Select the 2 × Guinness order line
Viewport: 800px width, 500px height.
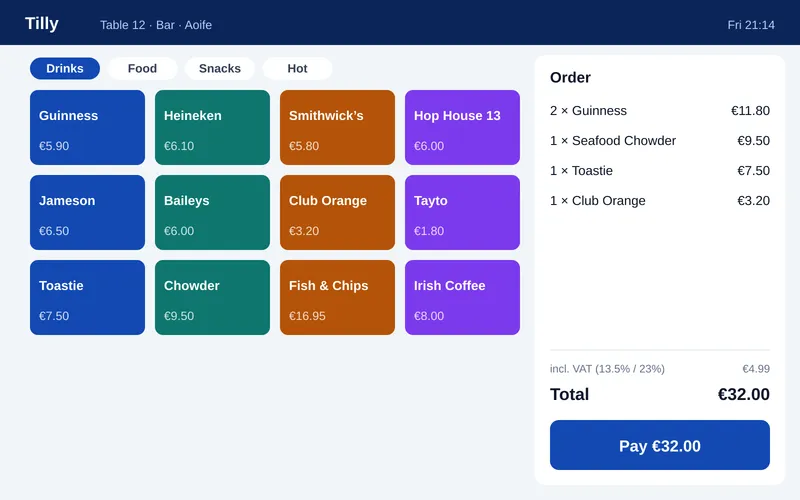(x=660, y=111)
